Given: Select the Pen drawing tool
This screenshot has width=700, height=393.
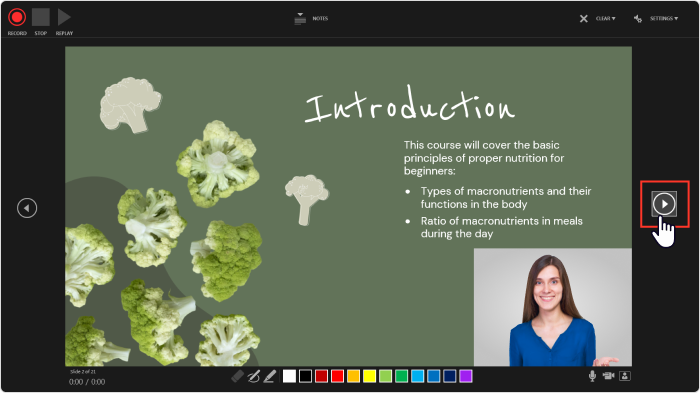Looking at the screenshot, I should [x=254, y=376].
